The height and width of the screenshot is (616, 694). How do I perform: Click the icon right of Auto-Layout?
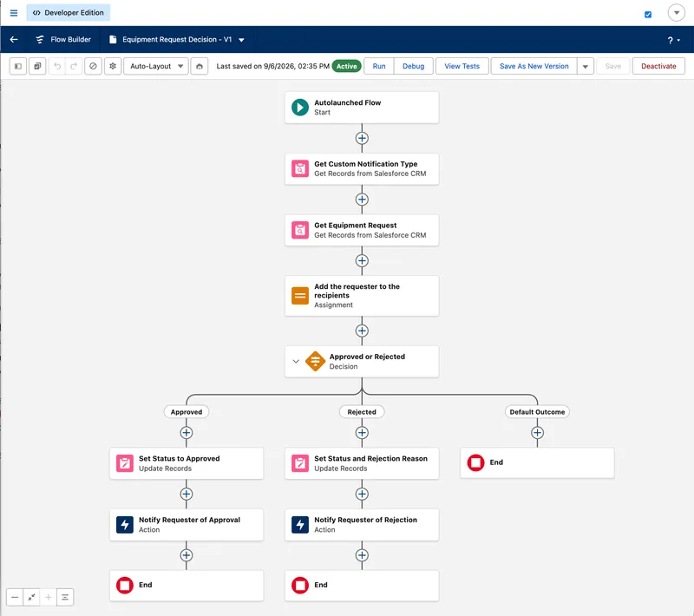[x=200, y=66]
